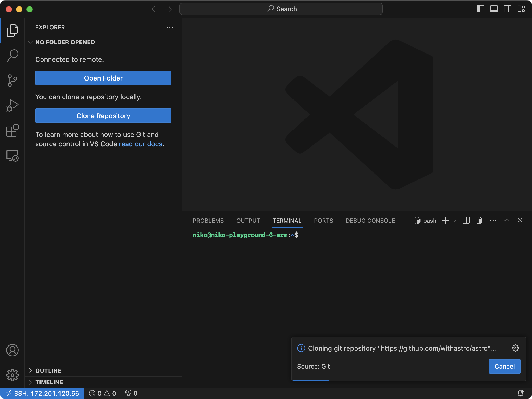Create a new terminal with plus icon

445,221
